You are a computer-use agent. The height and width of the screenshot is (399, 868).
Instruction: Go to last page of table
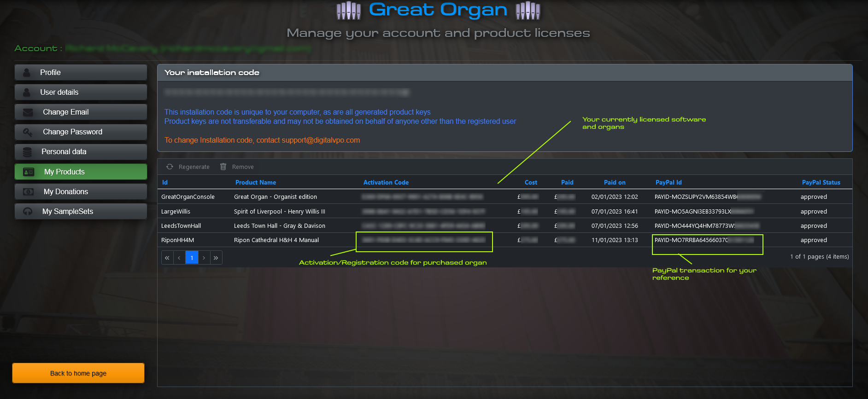(216, 258)
